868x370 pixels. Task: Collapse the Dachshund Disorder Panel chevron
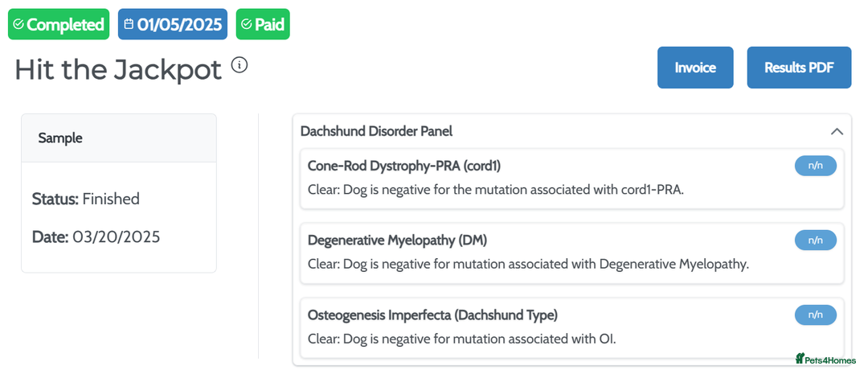coord(837,131)
